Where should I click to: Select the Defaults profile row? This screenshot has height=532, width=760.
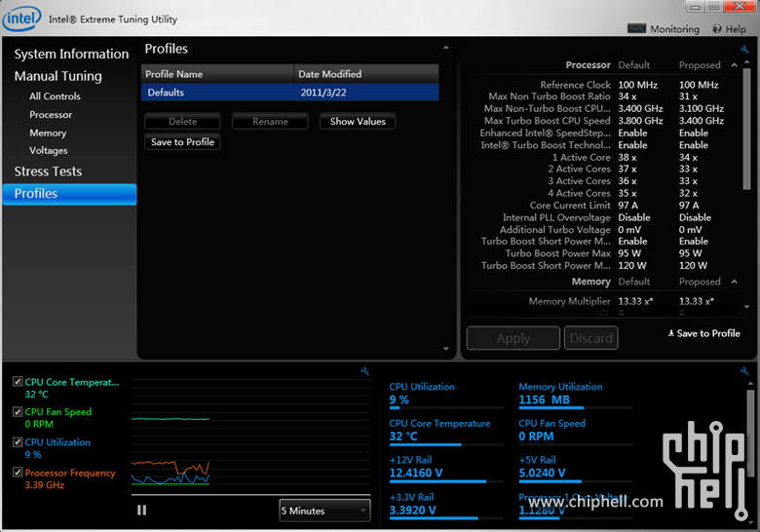click(289, 92)
